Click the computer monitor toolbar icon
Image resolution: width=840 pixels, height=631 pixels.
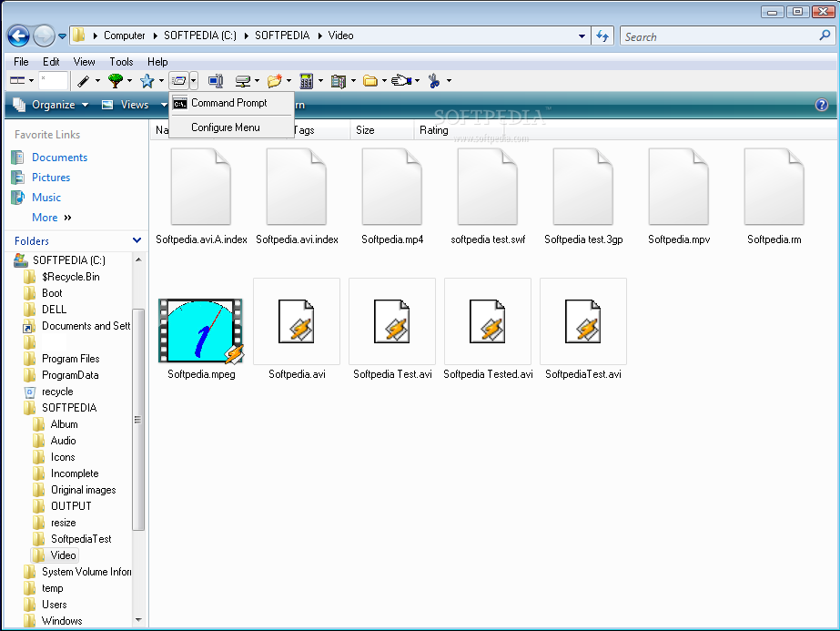pos(216,81)
